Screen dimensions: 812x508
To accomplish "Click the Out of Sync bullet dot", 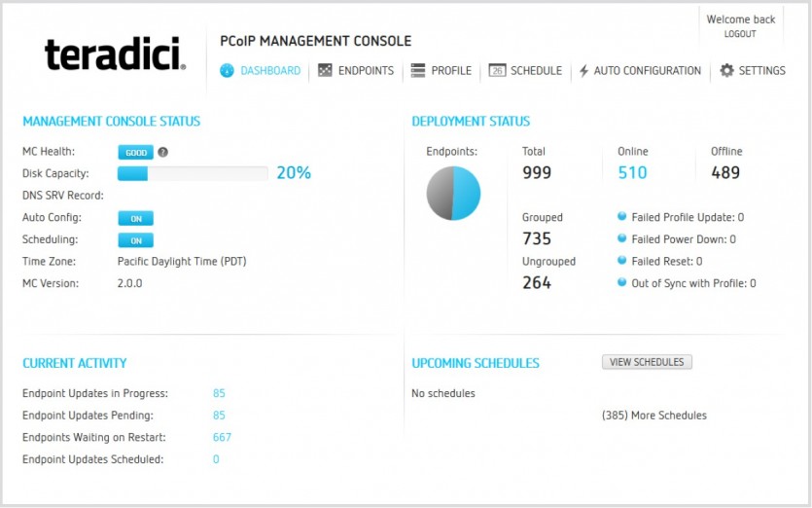I will pos(622,282).
